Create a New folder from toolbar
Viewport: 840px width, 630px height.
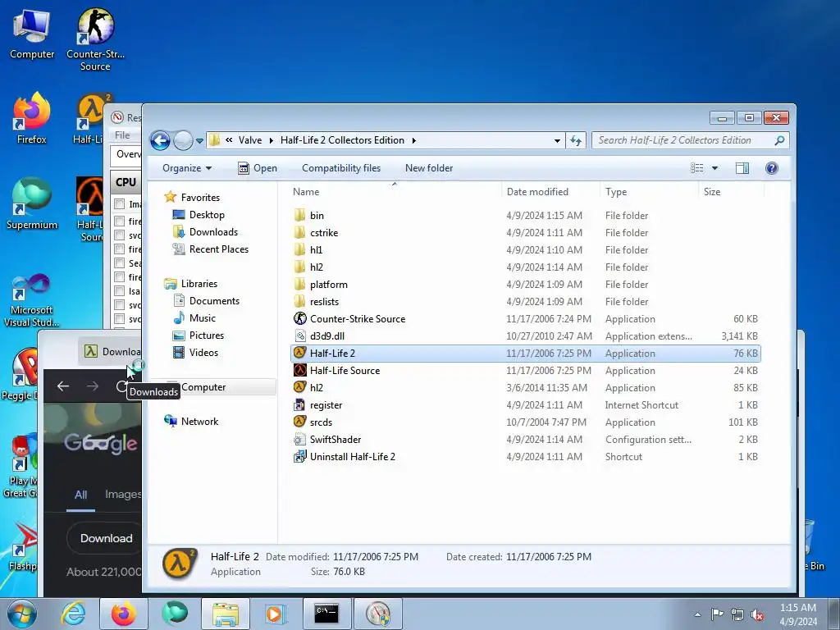(x=429, y=168)
